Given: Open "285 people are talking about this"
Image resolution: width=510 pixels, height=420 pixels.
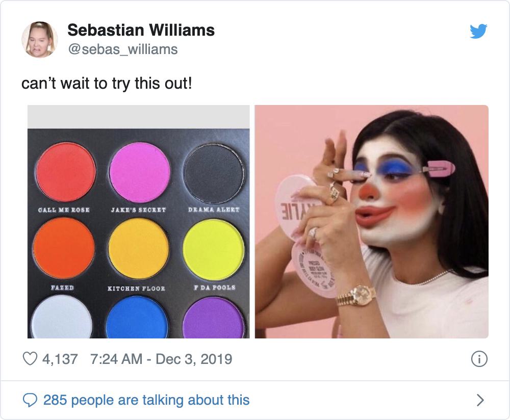Looking at the screenshot, I should click(x=146, y=400).
